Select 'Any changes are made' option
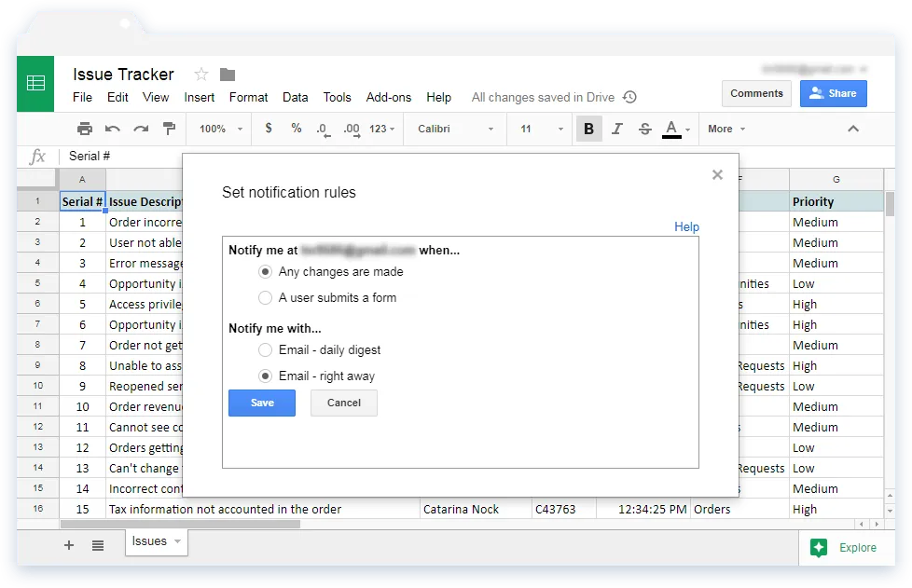The width and height of the screenshot is (912, 588). click(265, 271)
